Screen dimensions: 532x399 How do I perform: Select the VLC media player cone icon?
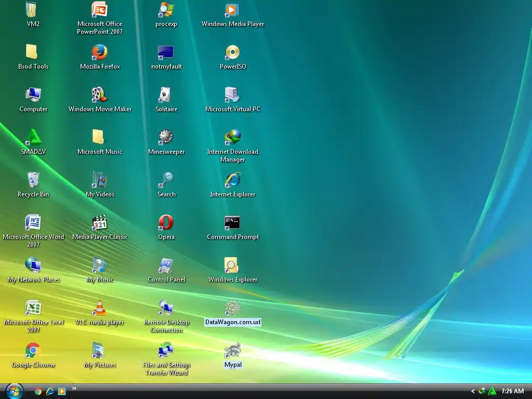point(99,308)
